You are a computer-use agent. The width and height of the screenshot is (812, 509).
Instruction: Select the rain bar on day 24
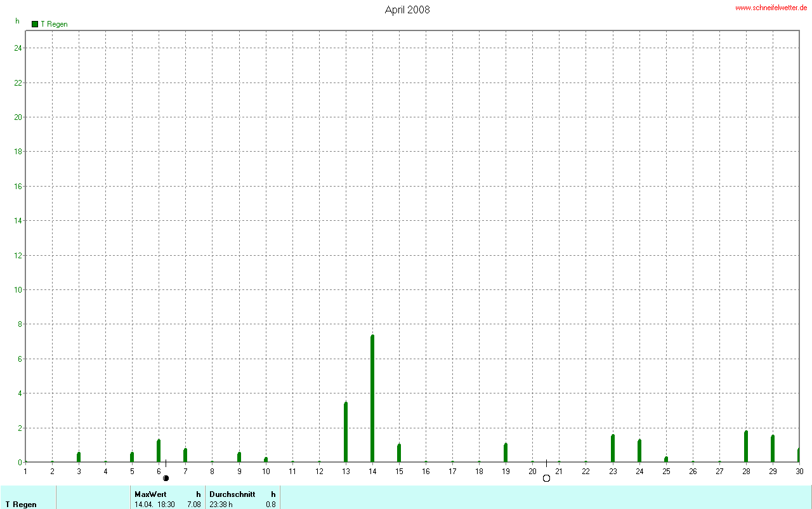639,451
